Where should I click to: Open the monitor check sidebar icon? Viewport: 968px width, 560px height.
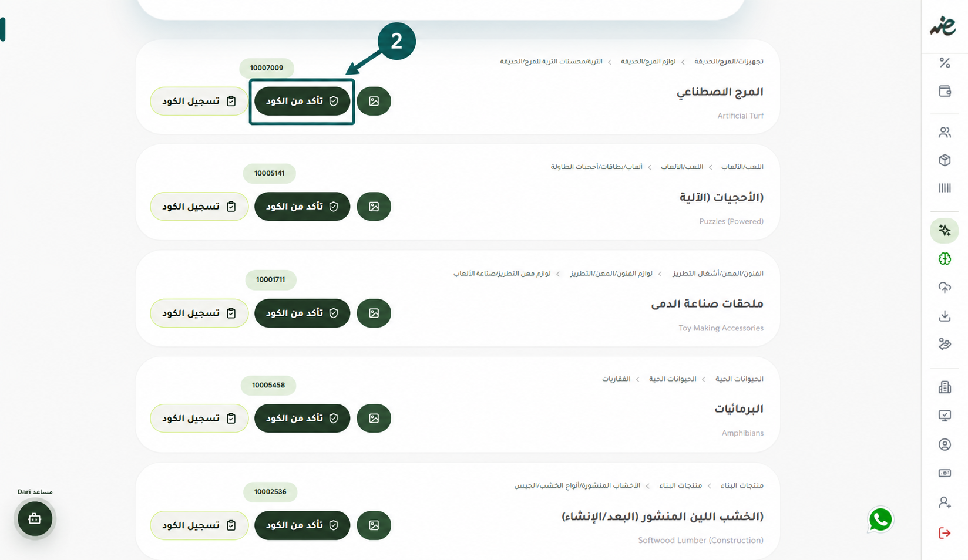(x=945, y=416)
